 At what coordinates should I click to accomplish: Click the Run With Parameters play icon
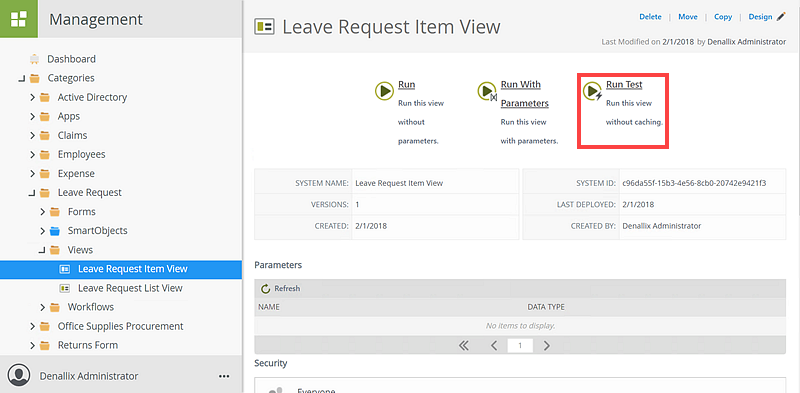click(x=486, y=91)
